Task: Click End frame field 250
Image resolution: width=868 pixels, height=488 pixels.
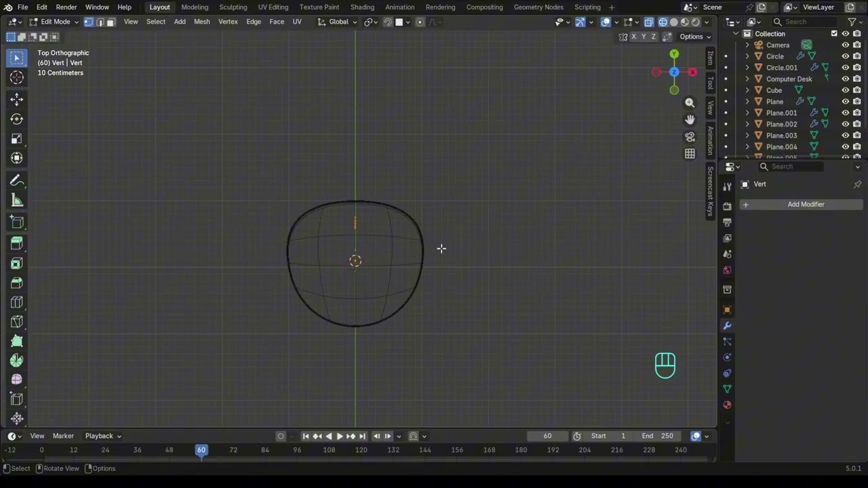Action: click(658, 436)
